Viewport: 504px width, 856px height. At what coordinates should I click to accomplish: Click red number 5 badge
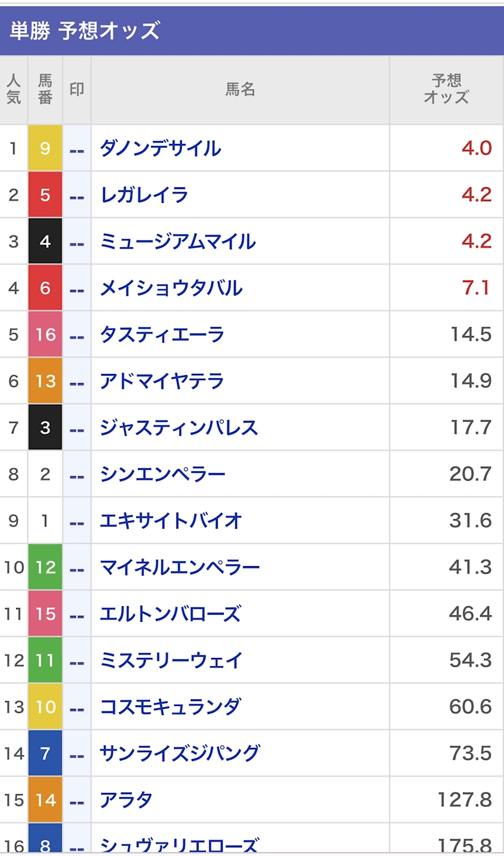(x=45, y=194)
